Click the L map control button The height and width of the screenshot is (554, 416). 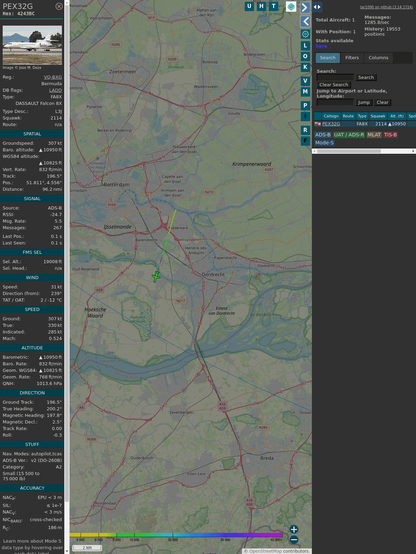click(x=305, y=46)
